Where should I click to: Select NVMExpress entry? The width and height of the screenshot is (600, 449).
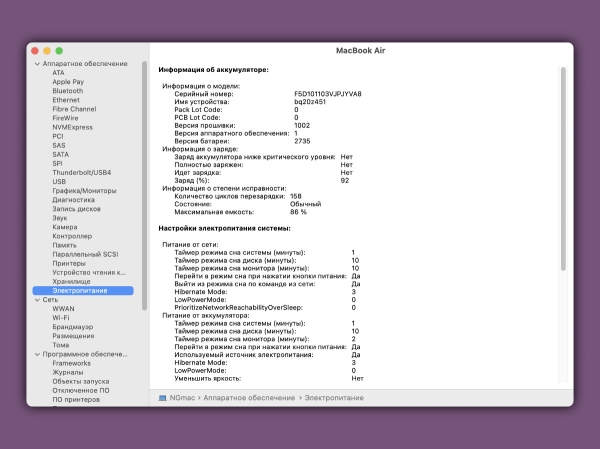[x=72, y=127]
